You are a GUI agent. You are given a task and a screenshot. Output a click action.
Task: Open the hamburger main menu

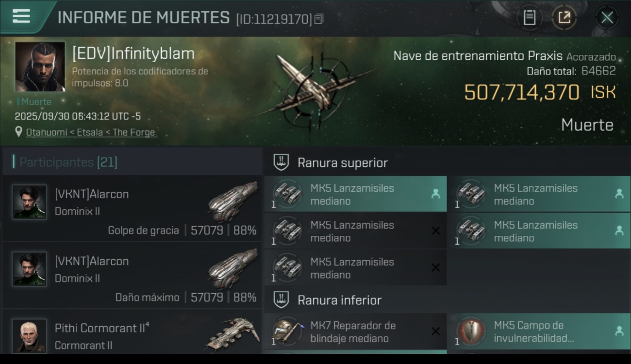21,17
